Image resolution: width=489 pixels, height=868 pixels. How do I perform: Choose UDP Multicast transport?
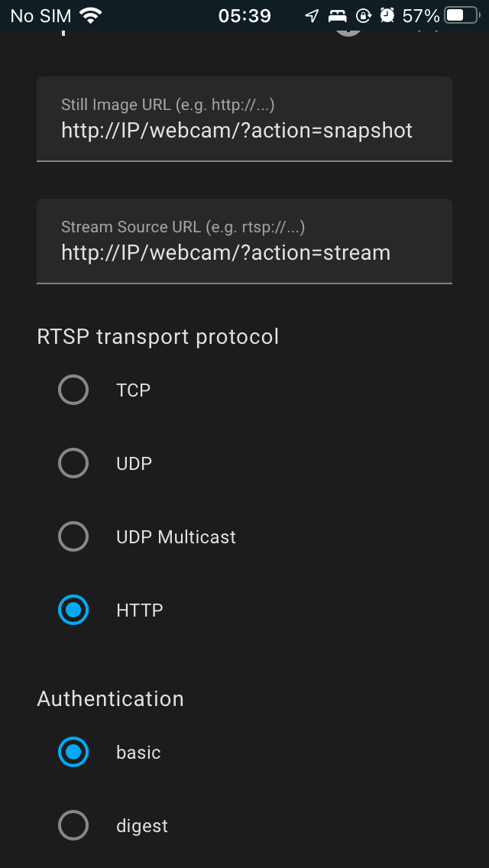pos(73,536)
